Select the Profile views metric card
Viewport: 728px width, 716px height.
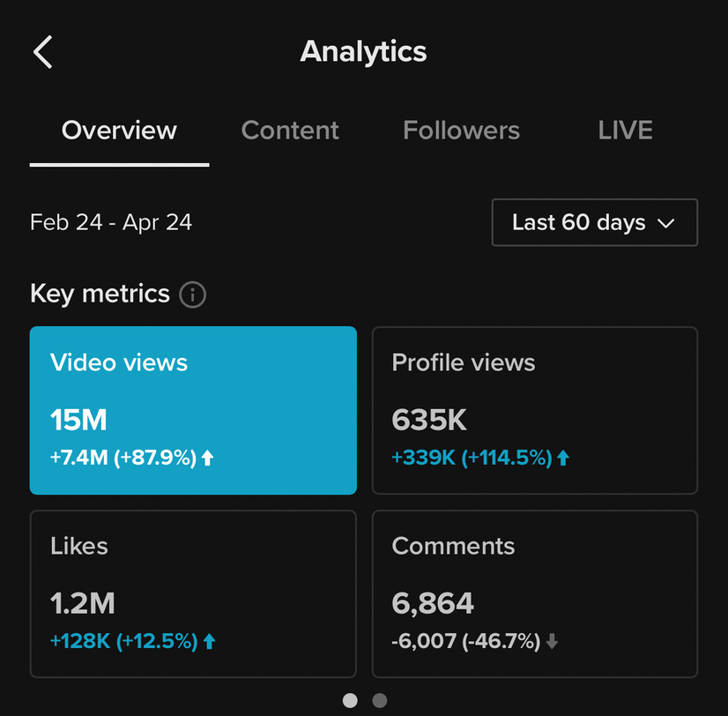pyautogui.click(x=534, y=410)
